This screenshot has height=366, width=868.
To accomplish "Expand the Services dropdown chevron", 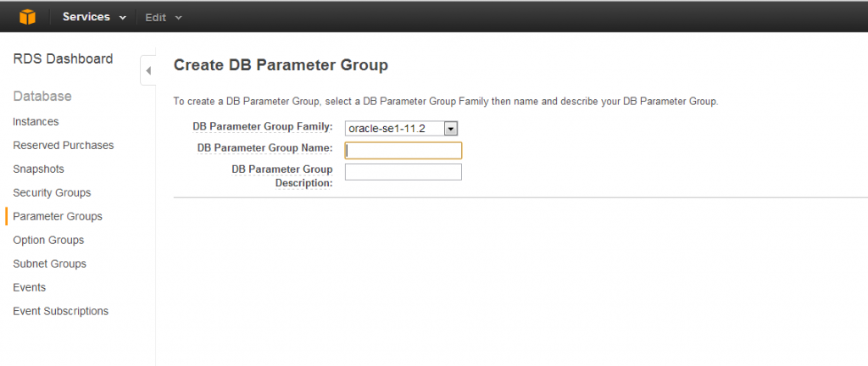I will click(122, 18).
